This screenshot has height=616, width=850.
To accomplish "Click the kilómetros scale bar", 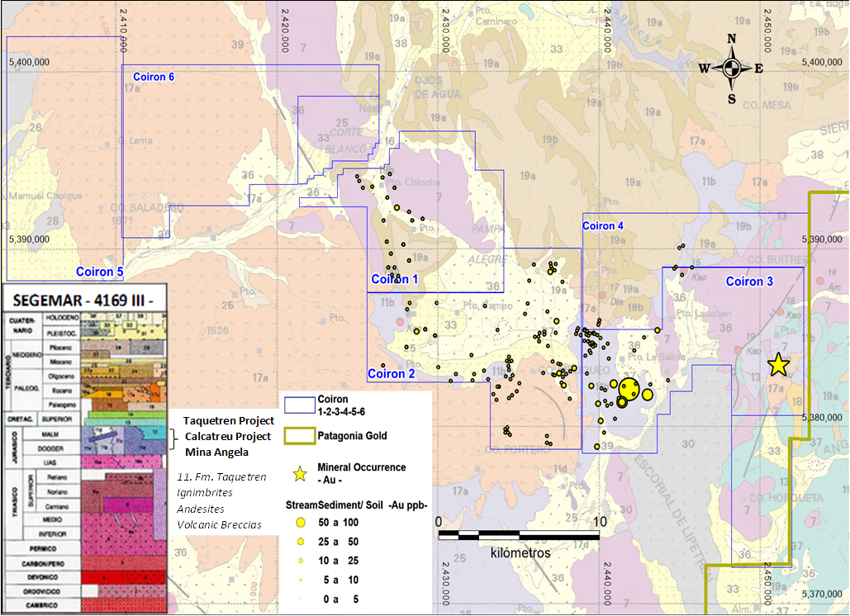I will (520, 535).
